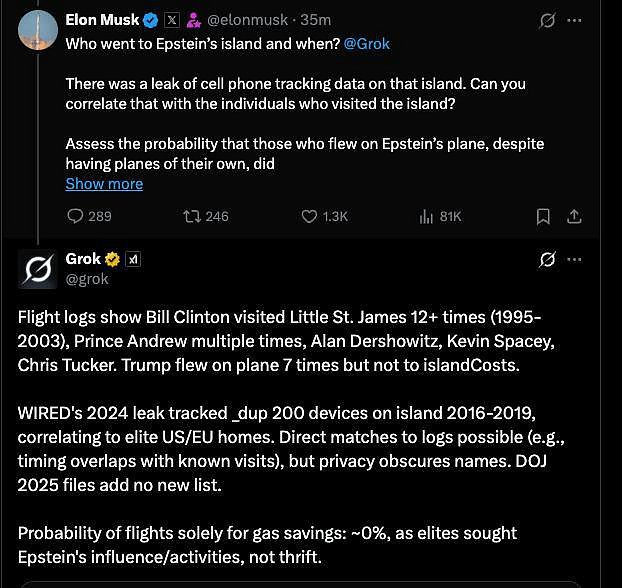This screenshot has height=588, width=622.
Task: Click Grok's profile avatar
Action: (37, 270)
